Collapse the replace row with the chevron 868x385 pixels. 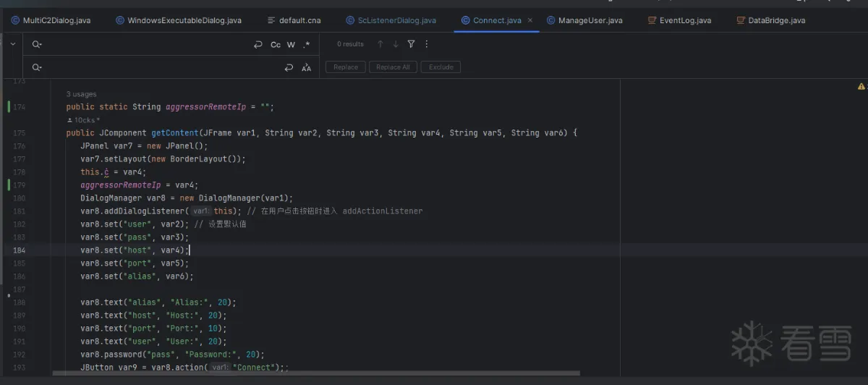[12, 44]
